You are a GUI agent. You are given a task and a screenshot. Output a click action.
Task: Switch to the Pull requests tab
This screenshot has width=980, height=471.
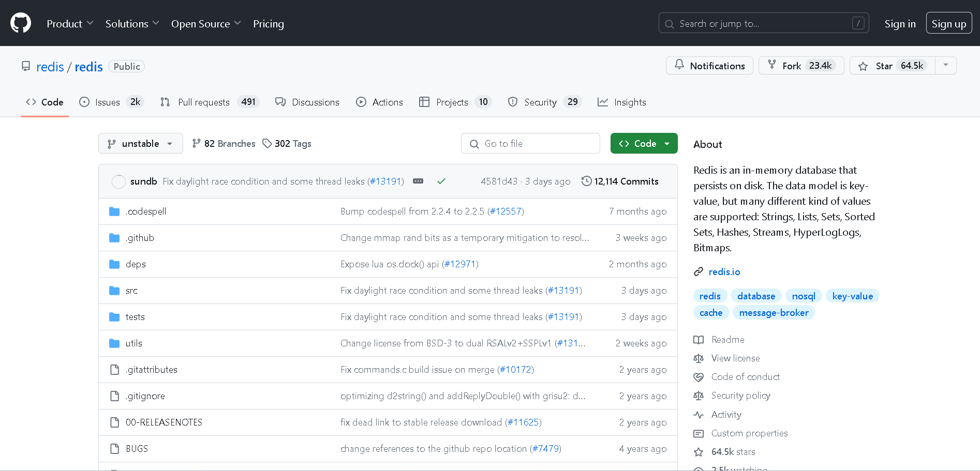click(203, 102)
